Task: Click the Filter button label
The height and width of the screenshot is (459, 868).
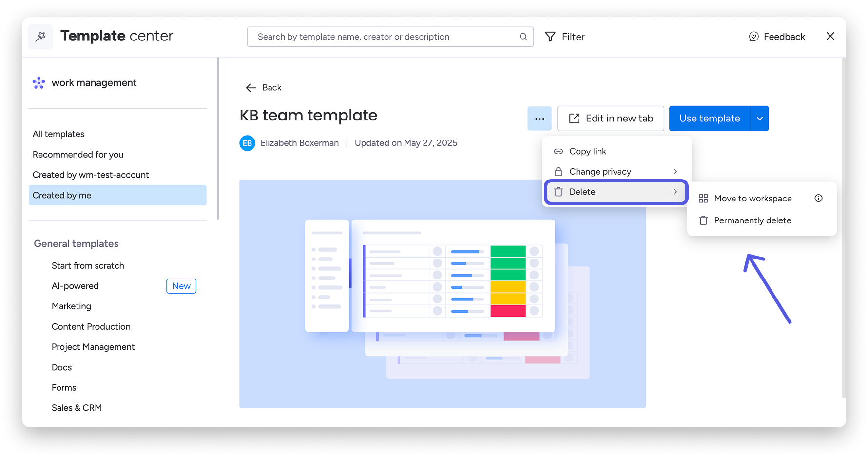Action: 573,37
